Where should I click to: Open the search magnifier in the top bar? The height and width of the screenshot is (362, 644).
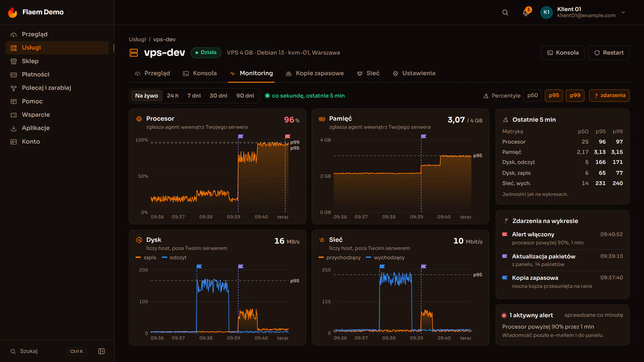[505, 12]
